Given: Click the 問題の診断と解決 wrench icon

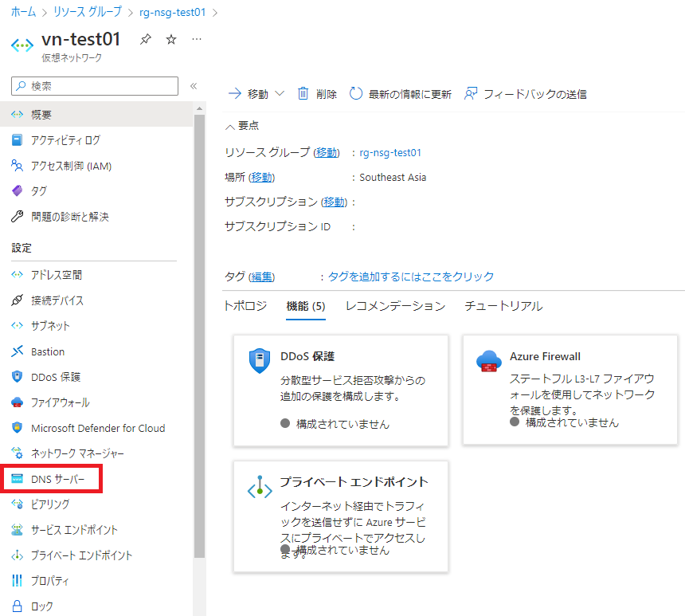Looking at the screenshot, I should point(17,217).
